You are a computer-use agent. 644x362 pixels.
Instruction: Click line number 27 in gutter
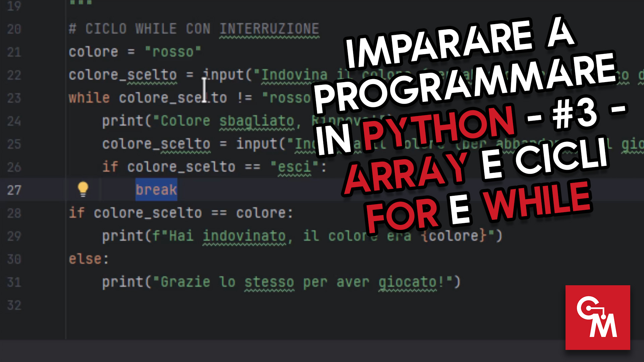(14, 190)
